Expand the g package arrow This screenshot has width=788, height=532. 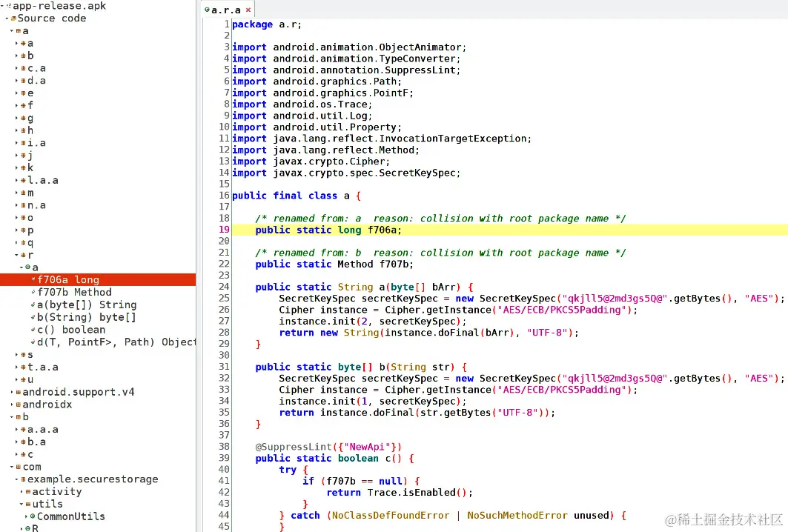pyautogui.click(x=16, y=118)
